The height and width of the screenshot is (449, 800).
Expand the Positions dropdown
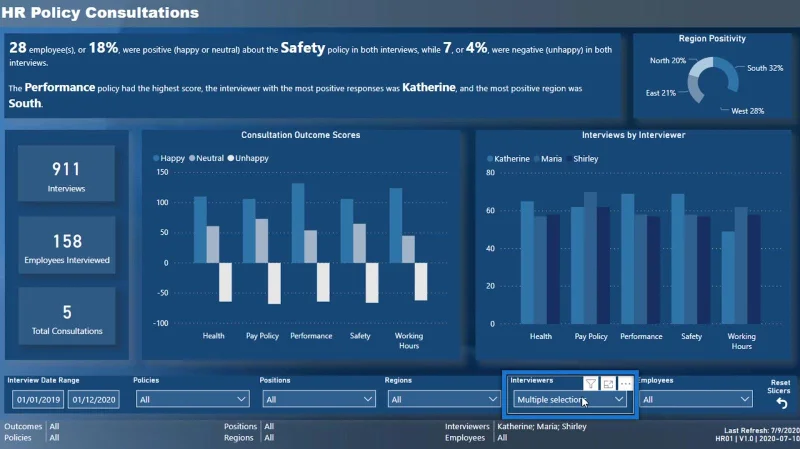point(319,399)
